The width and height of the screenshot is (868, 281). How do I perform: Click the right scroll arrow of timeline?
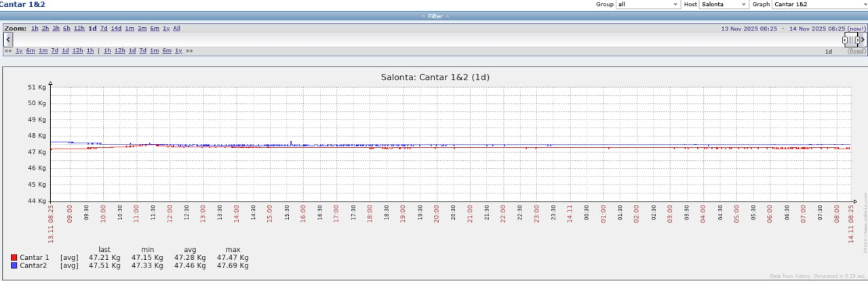click(x=863, y=40)
